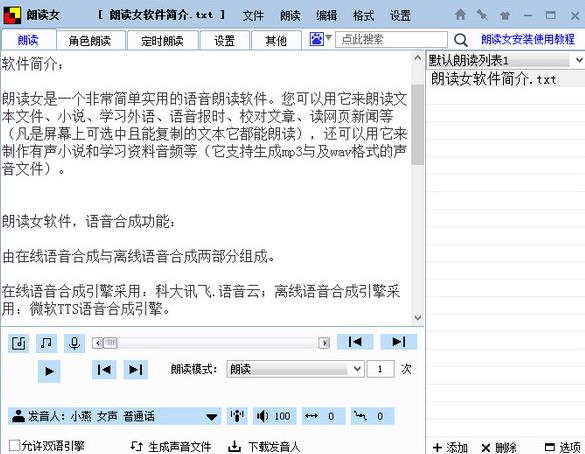Click the home icon in the title bar
Image resolution: width=585 pixels, height=454 pixels.
[460, 15]
